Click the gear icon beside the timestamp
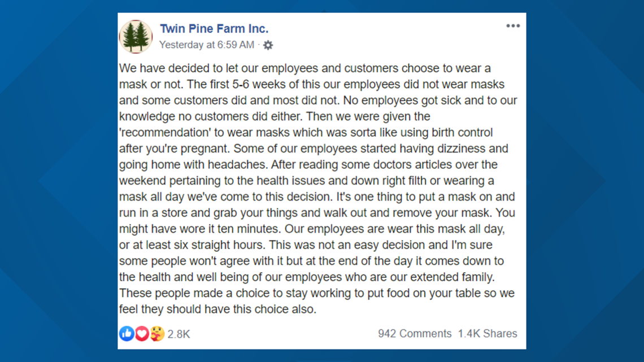Image resolution: width=644 pixels, height=362 pixels. pyautogui.click(x=268, y=45)
